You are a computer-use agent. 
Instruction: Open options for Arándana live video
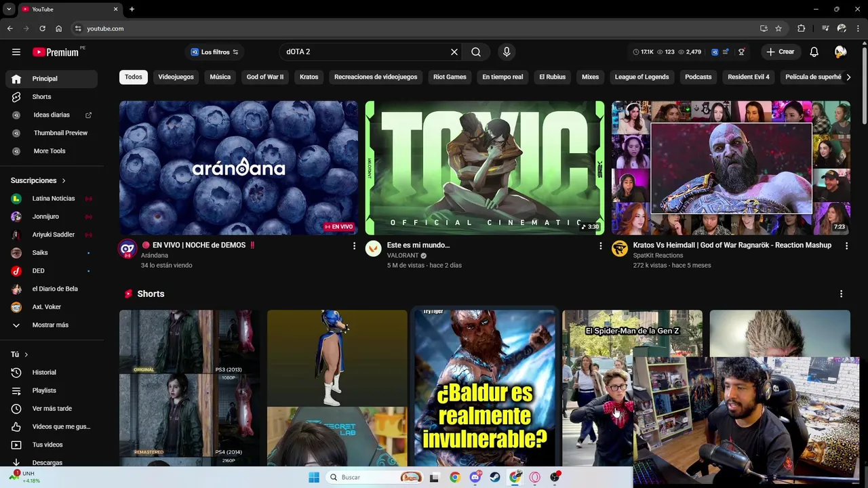(x=354, y=246)
